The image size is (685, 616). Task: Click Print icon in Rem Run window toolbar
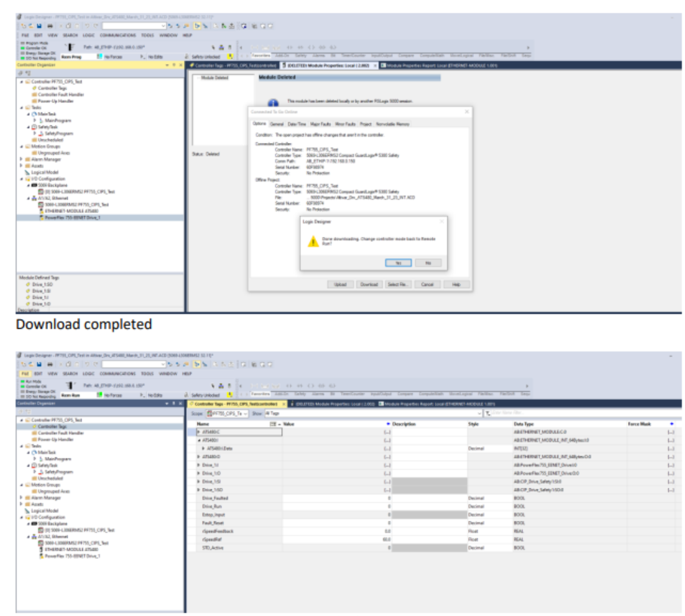pos(50,364)
